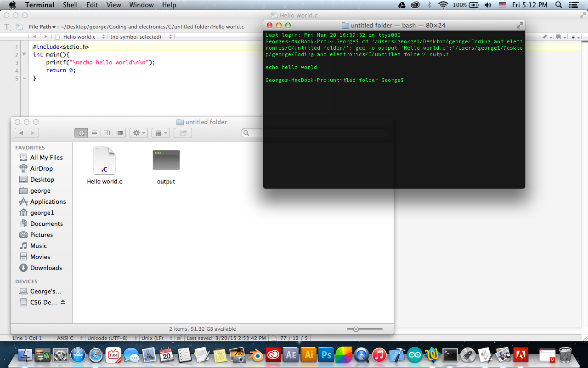Open the Help menu

[169, 5]
